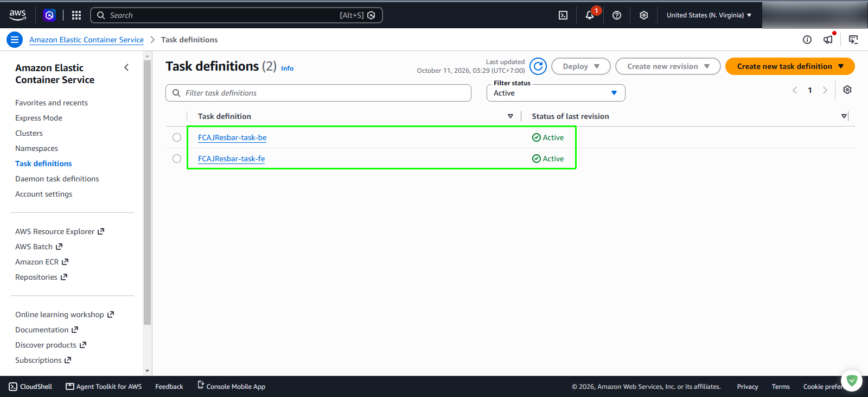The width and height of the screenshot is (868, 397).
Task: Click the green shield badge icon
Action: pos(852,381)
